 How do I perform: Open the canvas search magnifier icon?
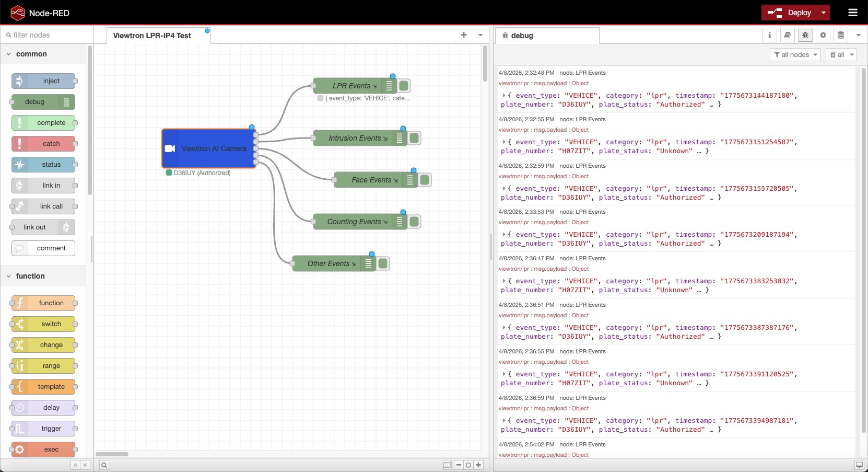pos(104,465)
